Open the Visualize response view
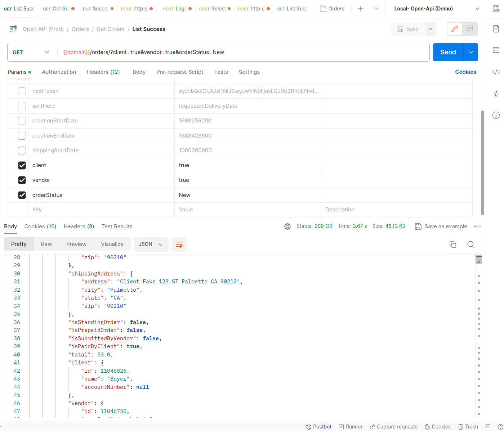 click(x=112, y=244)
